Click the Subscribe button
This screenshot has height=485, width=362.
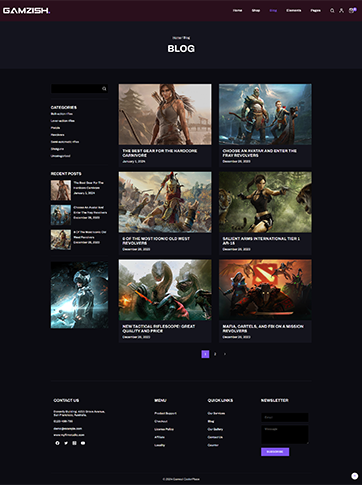click(275, 452)
